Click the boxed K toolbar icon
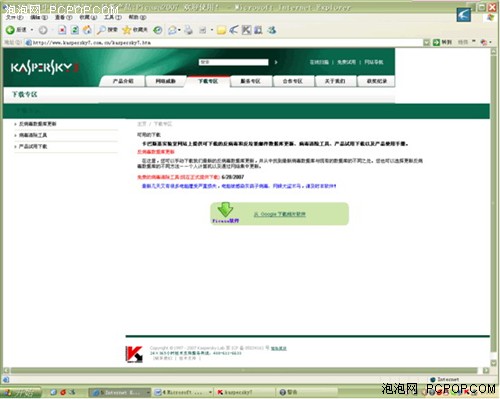 click(x=246, y=30)
